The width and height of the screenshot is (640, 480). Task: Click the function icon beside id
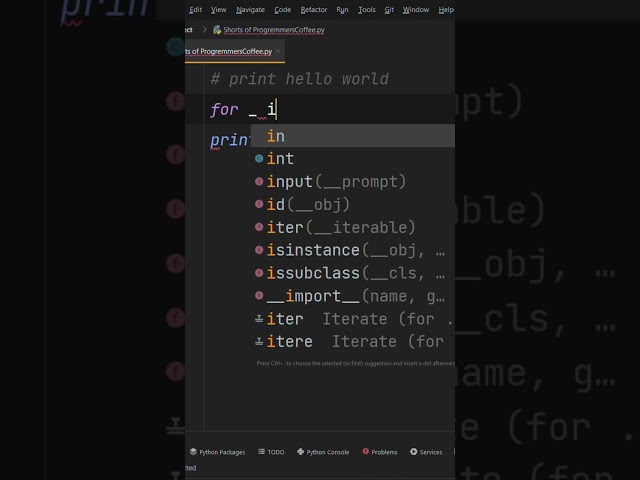[x=259, y=204]
